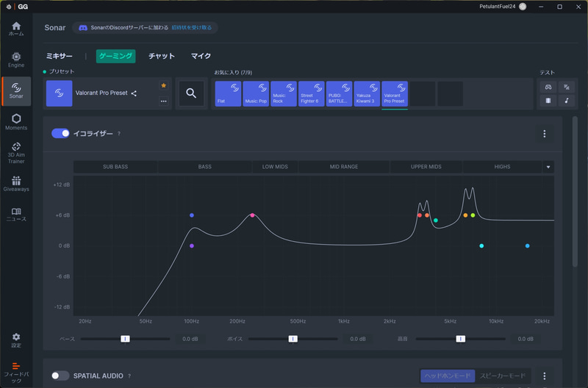Open the preset three-dot options
This screenshot has height=388, width=588.
click(x=163, y=101)
